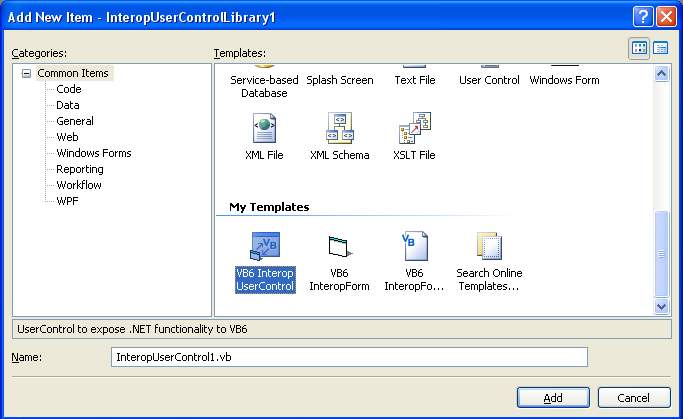Click the Search Online Templates... label

[490, 280]
